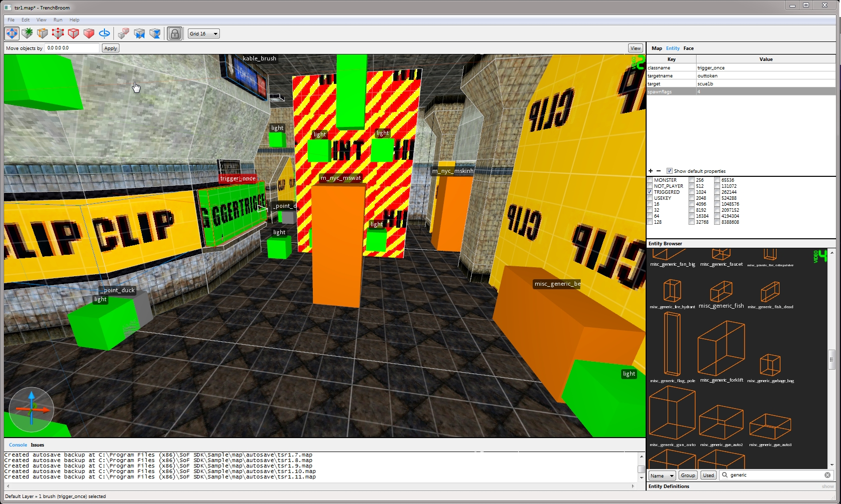Select misc_generic_fire_hydrant entity thumbnail

(x=672, y=294)
